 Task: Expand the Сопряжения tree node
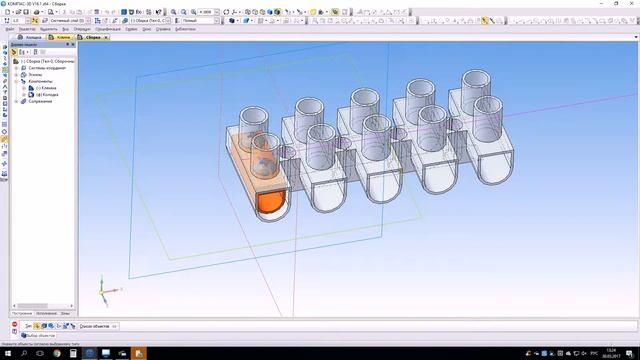point(17,101)
